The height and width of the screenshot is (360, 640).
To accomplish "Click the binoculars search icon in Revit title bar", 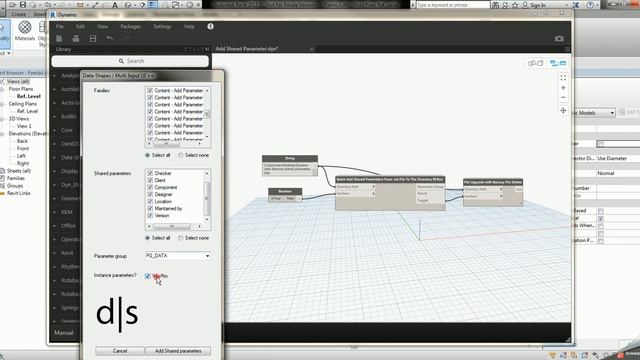I will [x=495, y=5].
